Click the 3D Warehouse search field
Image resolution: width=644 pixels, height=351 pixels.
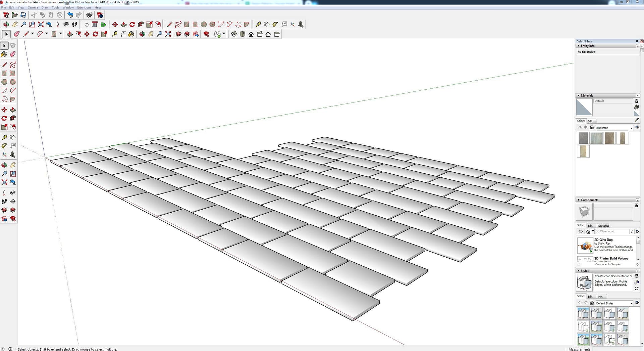(612, 231)
